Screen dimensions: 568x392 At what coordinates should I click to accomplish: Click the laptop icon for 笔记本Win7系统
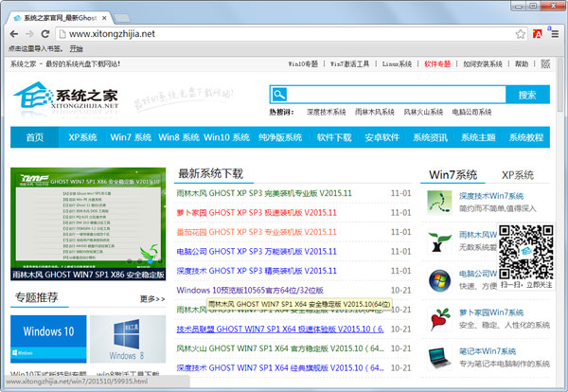click(439, 358)
